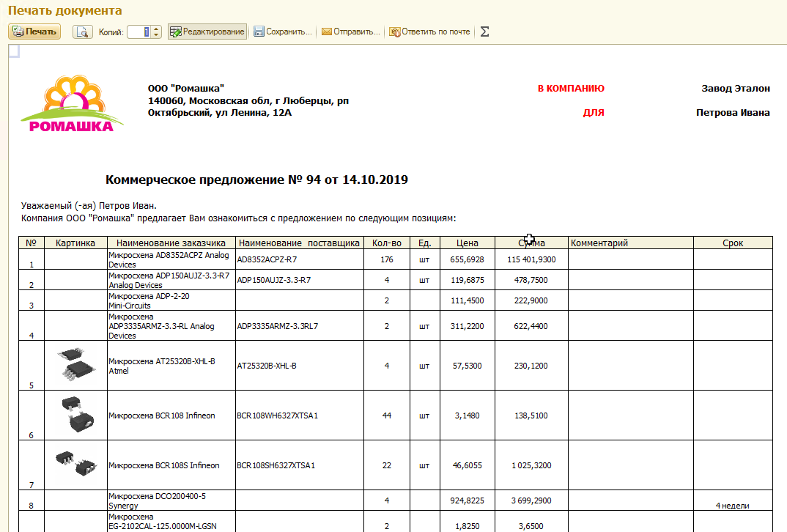Toggle Редактирование edit mode
Screen dimensions: 787x532
click(x=207, y=32)
